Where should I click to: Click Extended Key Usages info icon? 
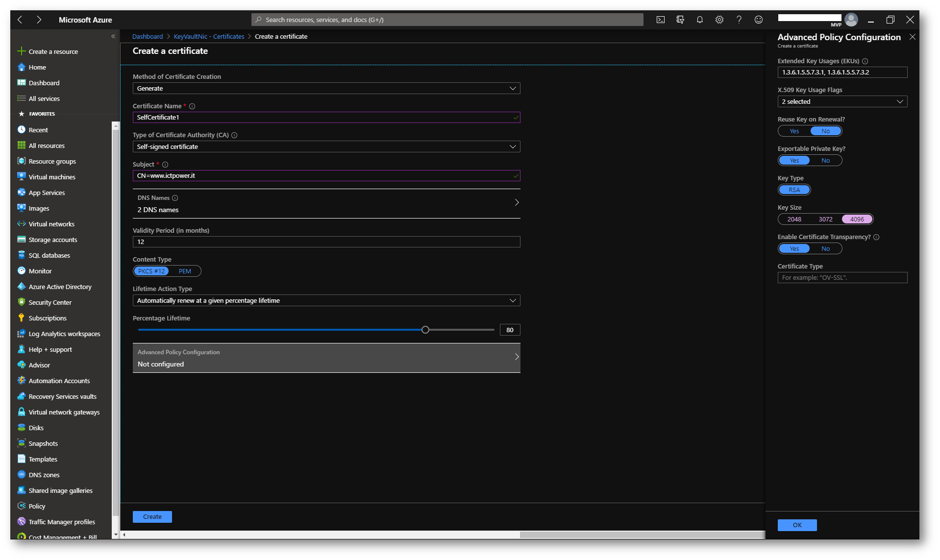click(865, 61)
